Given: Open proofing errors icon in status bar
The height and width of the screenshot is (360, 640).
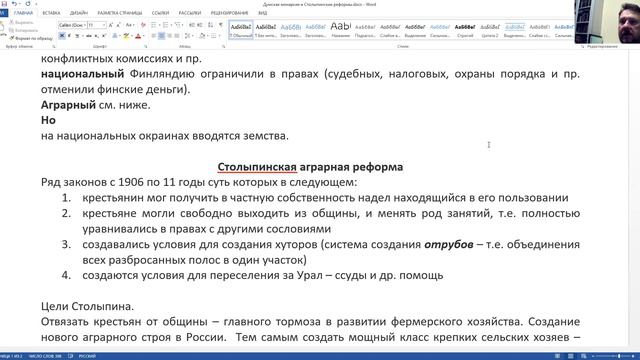Looking at the screenshot, I should point(71,356).
